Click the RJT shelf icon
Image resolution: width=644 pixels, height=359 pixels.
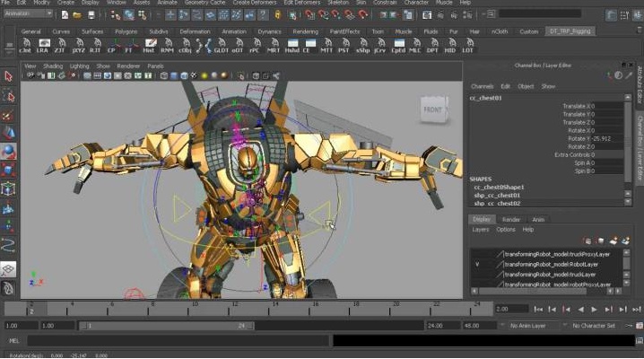point(95,46)
